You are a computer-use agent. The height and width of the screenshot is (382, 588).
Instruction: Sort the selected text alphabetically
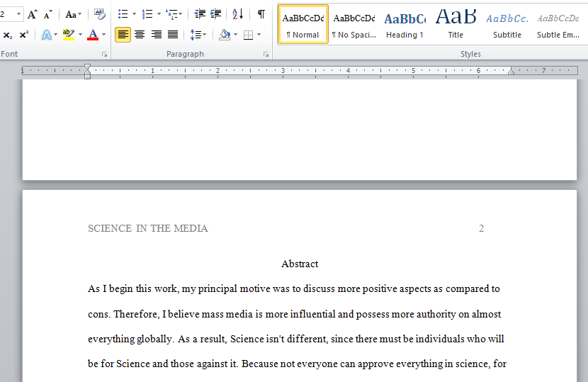tap(238, 15)
